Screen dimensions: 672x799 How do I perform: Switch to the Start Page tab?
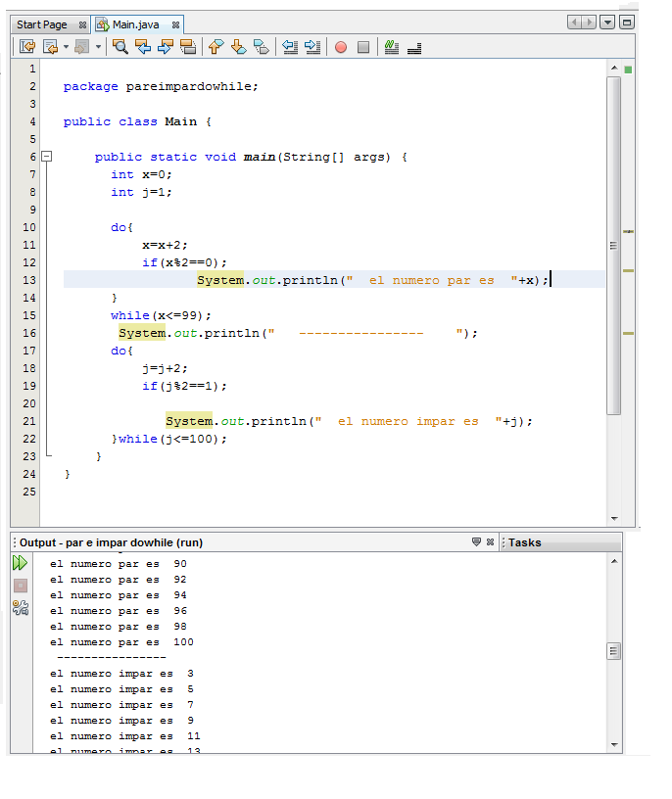42,24
